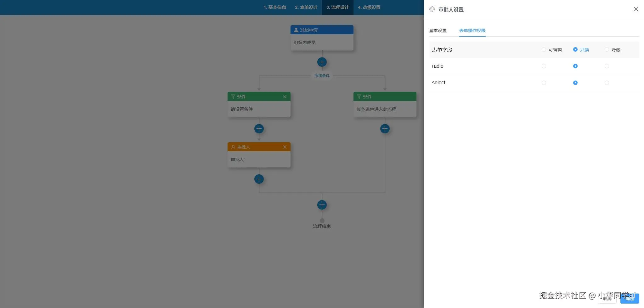This screenshot has height=308, width=644.
Task: Click 表单字段 header label
Action: pos(442,50)
